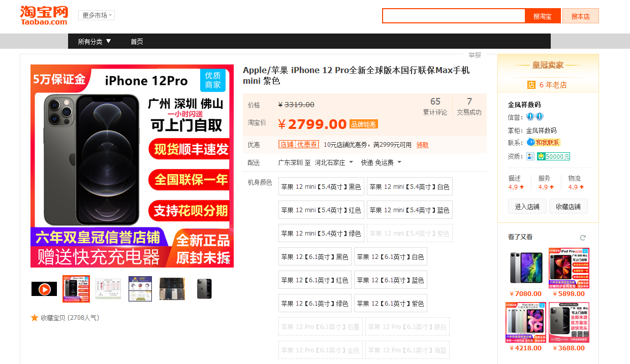630x364 pixels.
Task: Click the 品牌钜惠 promotion tag
Action: click(363, 124)
